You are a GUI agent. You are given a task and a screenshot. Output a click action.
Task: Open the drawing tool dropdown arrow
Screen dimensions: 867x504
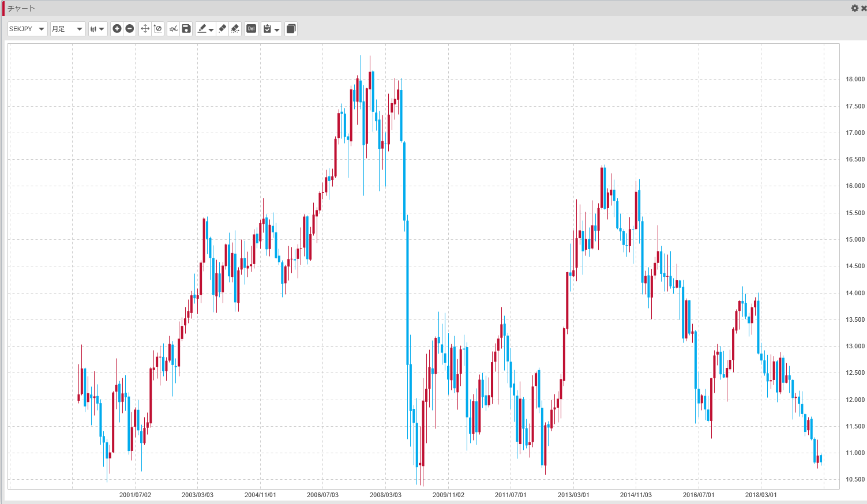211,29
